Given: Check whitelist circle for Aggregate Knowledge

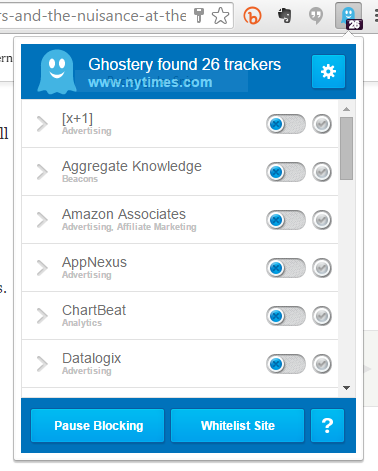Looking at the screenshot, I should (x=322, y=172).
